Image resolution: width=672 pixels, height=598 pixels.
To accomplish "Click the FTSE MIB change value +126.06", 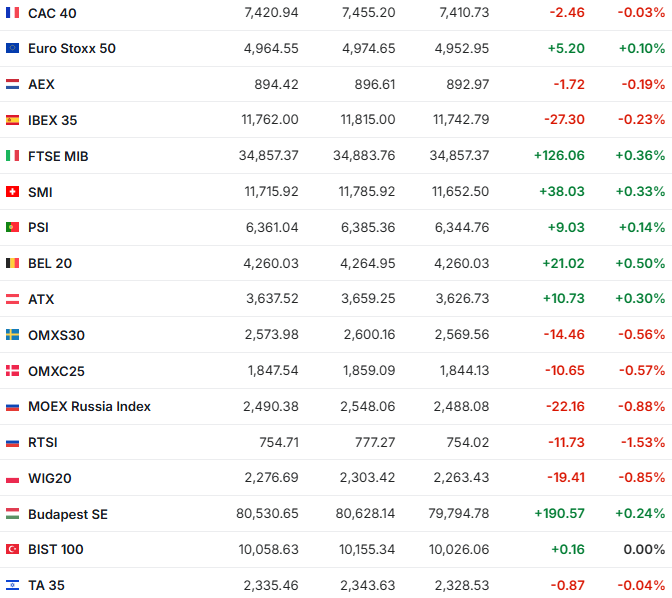I will click(x=559, y=156).
